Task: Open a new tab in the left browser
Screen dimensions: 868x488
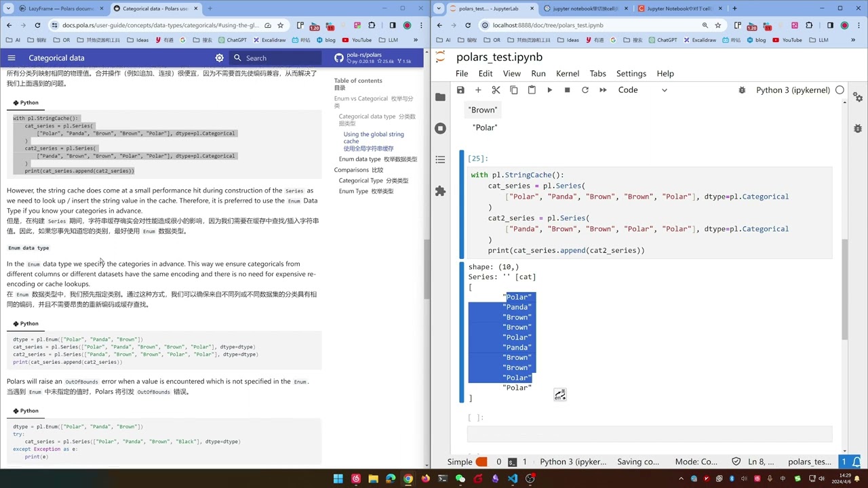Action: click(x=209, y=9)
